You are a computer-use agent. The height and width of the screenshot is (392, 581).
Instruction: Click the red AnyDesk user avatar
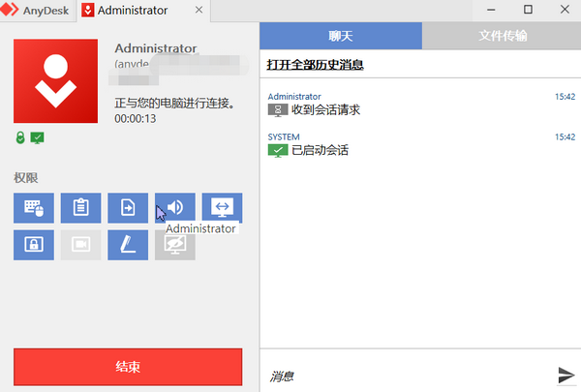[55, 80]
